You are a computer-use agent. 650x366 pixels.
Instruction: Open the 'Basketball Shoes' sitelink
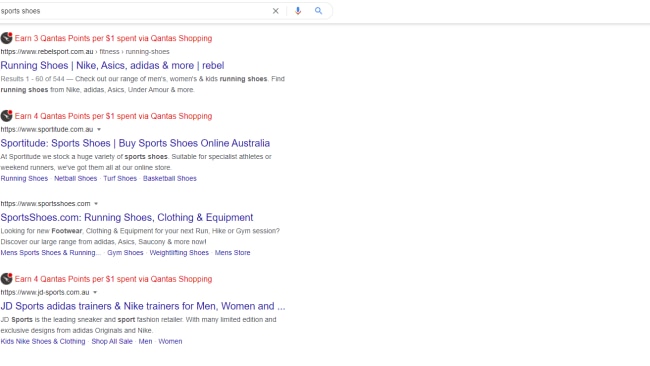(170, 179)
